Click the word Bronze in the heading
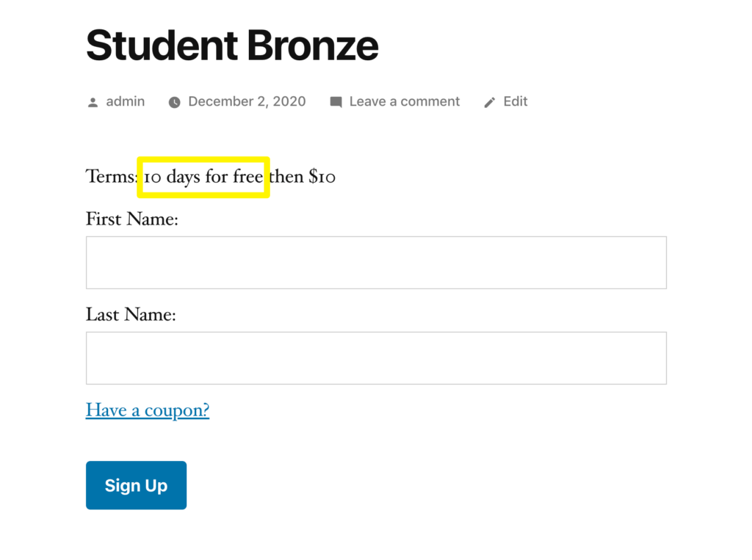 coord(313,46)
